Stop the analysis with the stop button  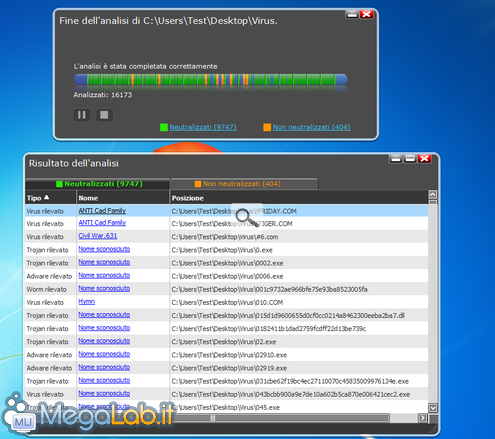point(104,115)
